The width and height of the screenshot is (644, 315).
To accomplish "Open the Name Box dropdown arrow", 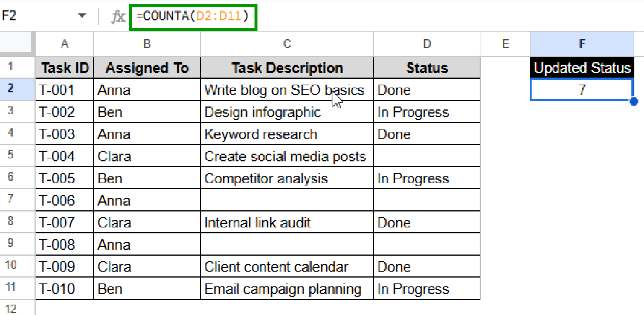I will [x=82, y=15].
